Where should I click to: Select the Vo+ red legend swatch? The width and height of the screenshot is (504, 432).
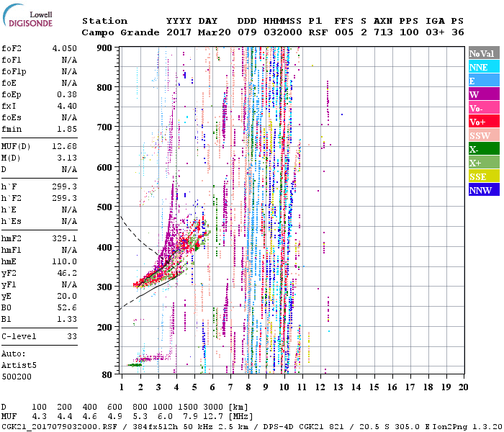pos(484,122)
